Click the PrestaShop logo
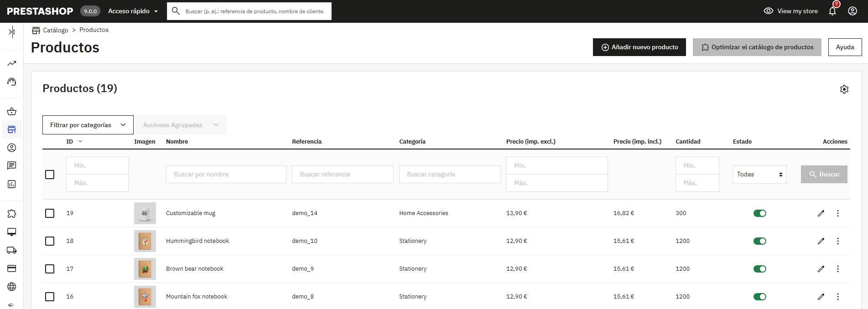The height and width of the screenshot is (309, 868). tap(40, 11)
